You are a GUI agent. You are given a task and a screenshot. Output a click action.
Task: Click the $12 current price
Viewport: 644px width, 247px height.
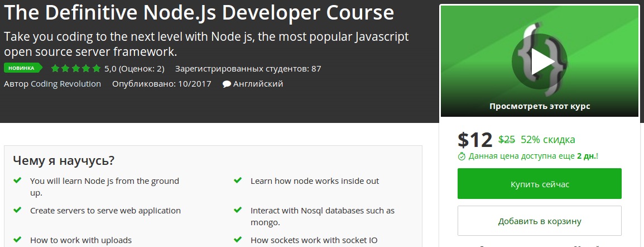pos(475,140)
